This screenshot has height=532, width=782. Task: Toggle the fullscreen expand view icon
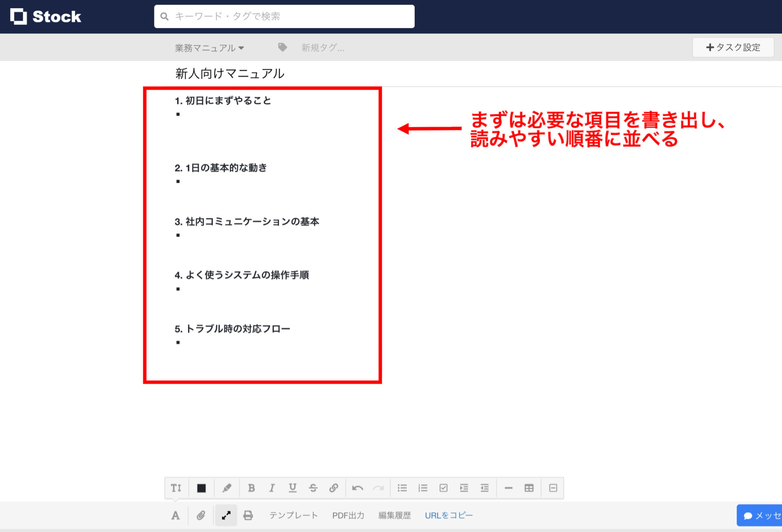click(226, 515)
